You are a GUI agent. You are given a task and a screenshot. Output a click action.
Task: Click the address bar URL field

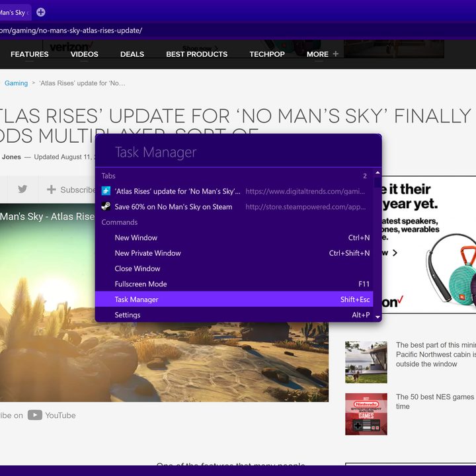click(x=198, y=30)
